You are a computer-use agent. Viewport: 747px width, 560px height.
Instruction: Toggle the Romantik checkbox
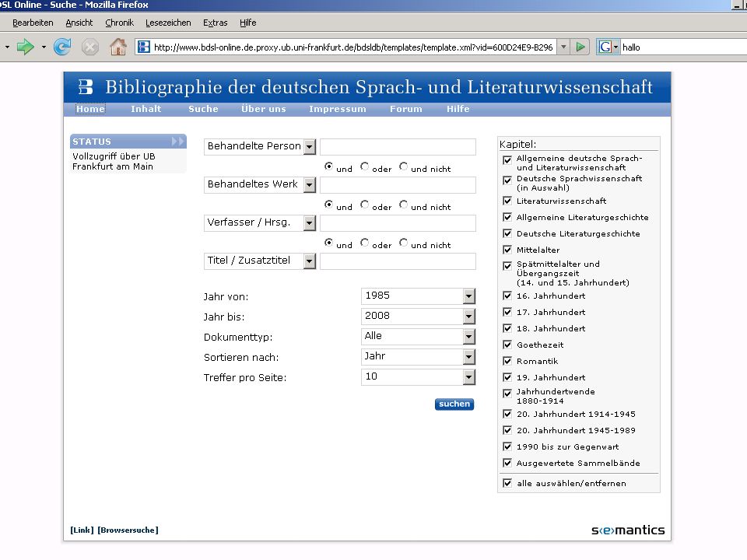click(507, 361)
